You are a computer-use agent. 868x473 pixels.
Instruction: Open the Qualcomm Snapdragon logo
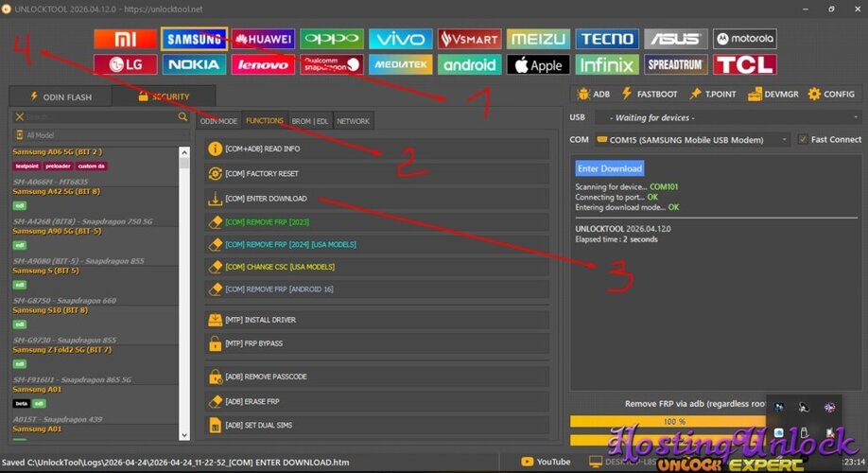[332, 64]
